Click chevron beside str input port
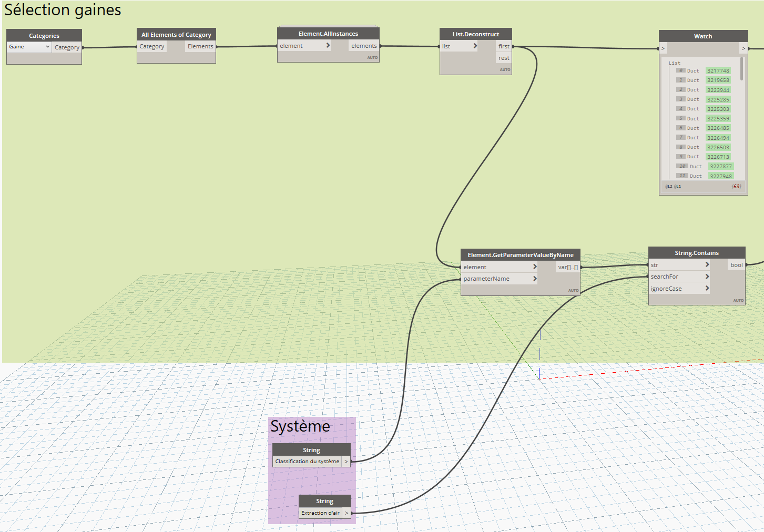This screenshot has width=764, height=532. (x=707, y=265)
